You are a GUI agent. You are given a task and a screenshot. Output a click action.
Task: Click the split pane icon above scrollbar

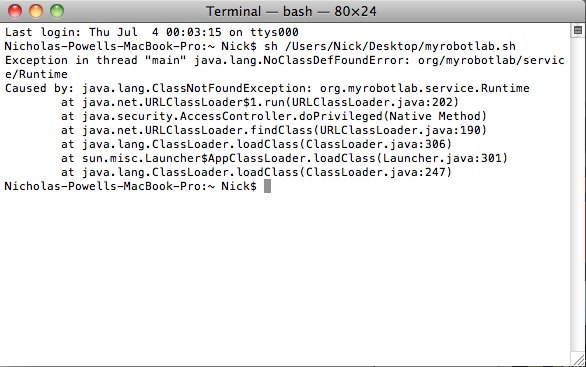(x=577, y=30)
